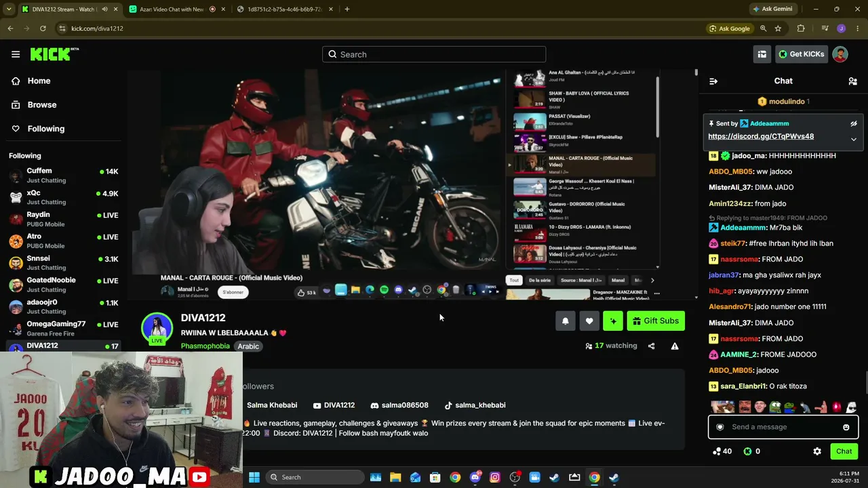Open Following in the sidebar

click(x=46, y=129)
